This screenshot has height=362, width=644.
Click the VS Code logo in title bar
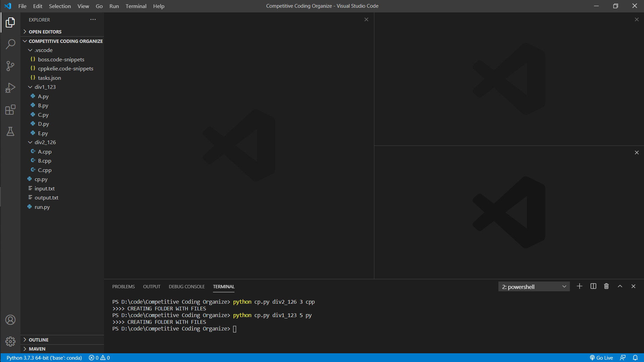click(x=8, y=6)
